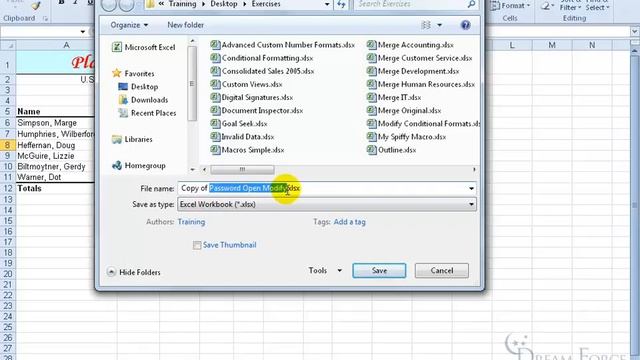
Task: Open the Tools dropdown menu
Action: 325,271
